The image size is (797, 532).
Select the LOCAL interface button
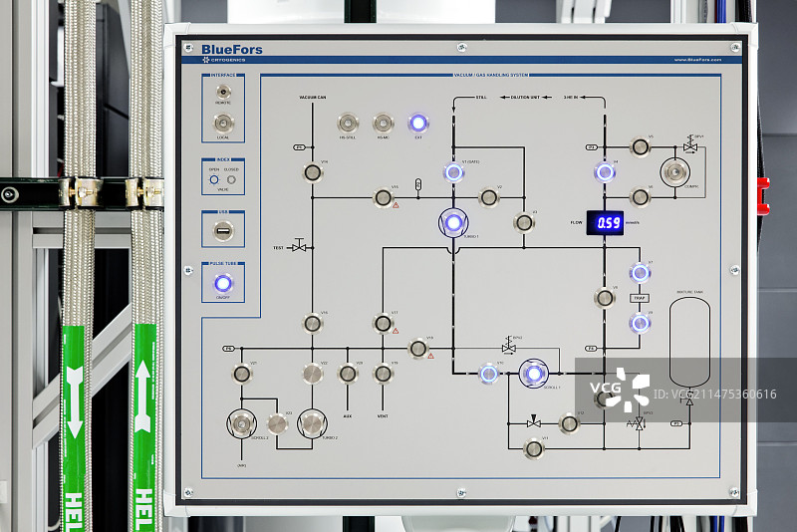(223, 124)
